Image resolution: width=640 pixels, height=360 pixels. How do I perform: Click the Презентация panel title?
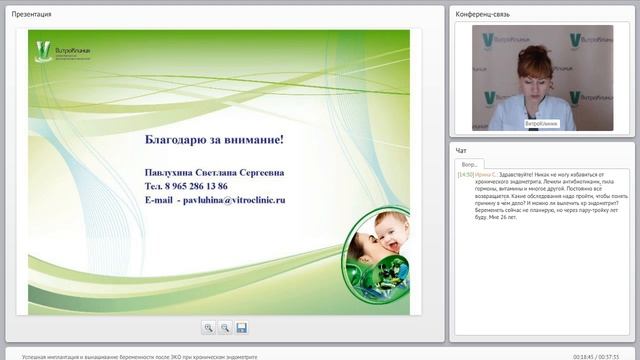point(31,14)
